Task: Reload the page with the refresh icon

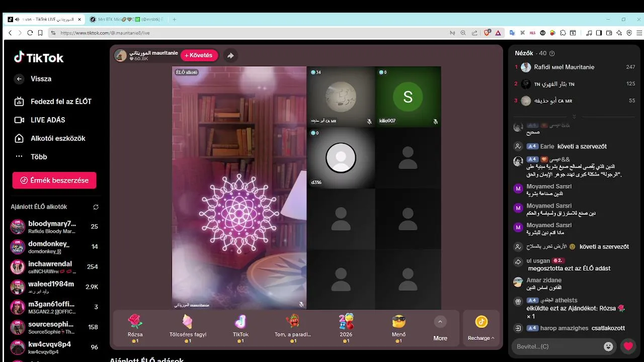Action: click(x=30, y=33)
